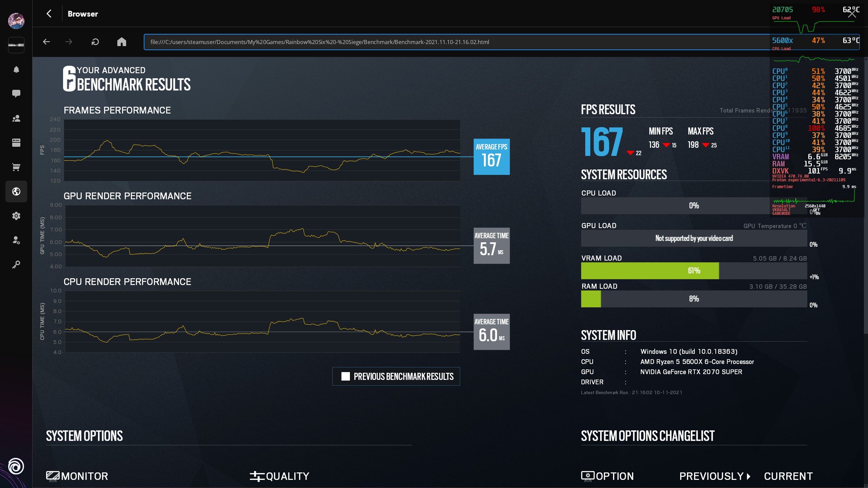Go to browser home page

[122, 42]
